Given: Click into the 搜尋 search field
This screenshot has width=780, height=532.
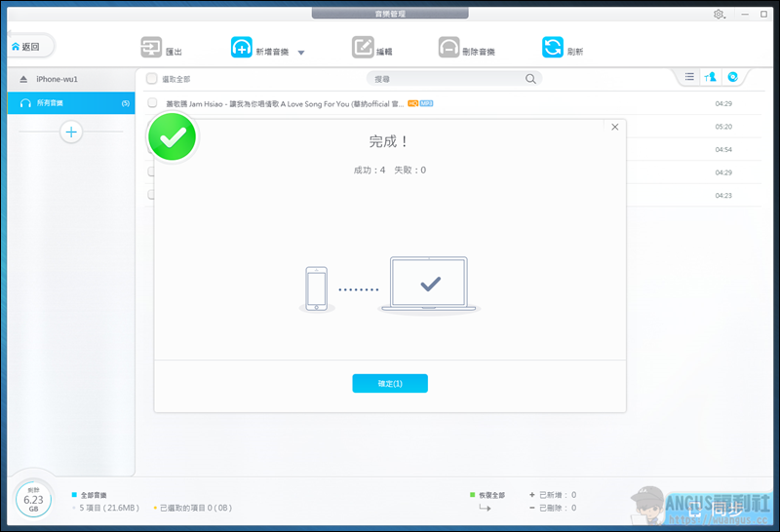Looking at the screenshot, I should 448,79.
